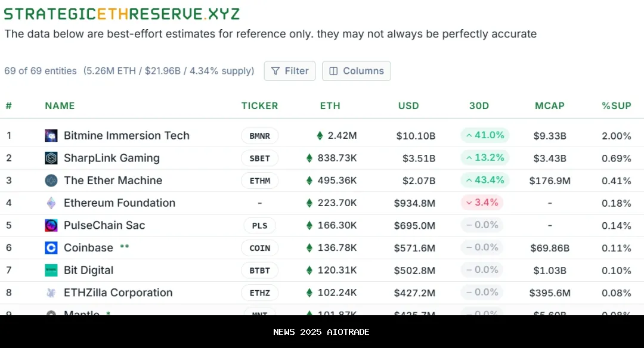Sort by the USD column header
This screenshot has width=644, height=348.
(408, 106)
